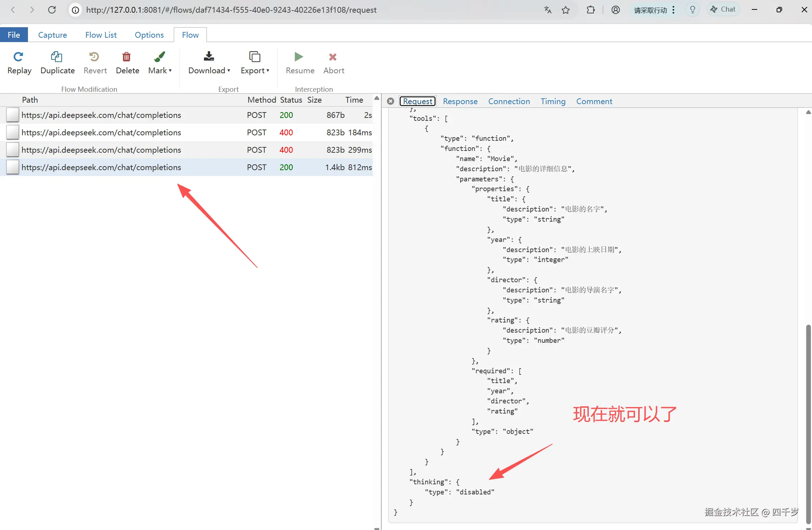Open the File menu
Screen dimensions: 812x530
(14, 35)
